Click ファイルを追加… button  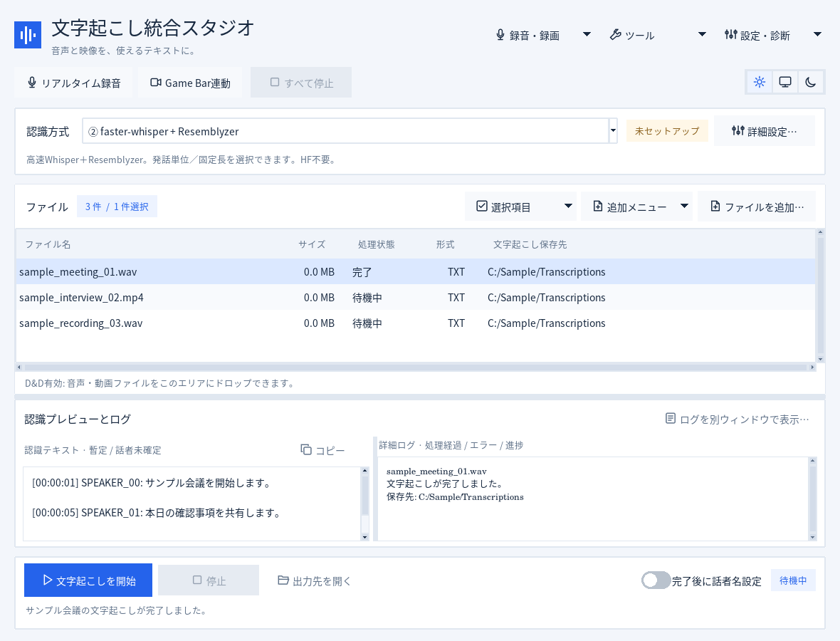[x=757, y=207]
